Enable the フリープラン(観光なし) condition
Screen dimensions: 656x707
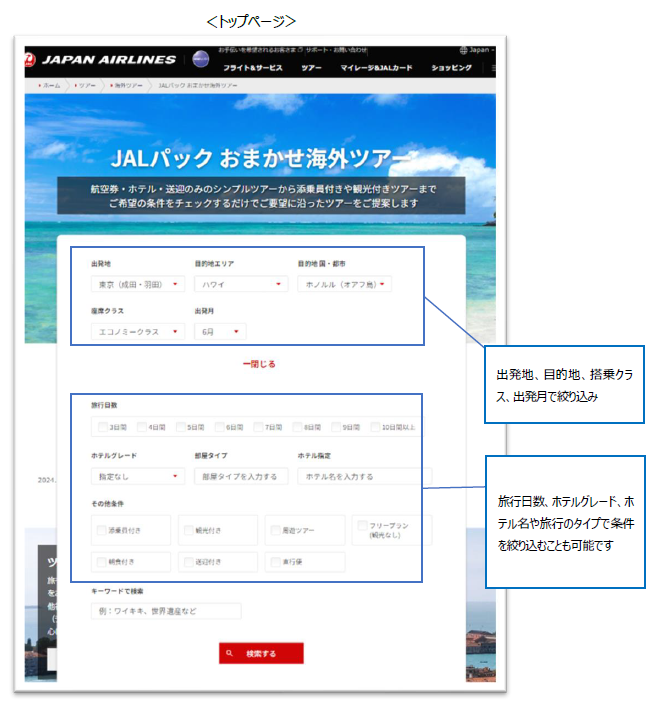tap(362, 525)
